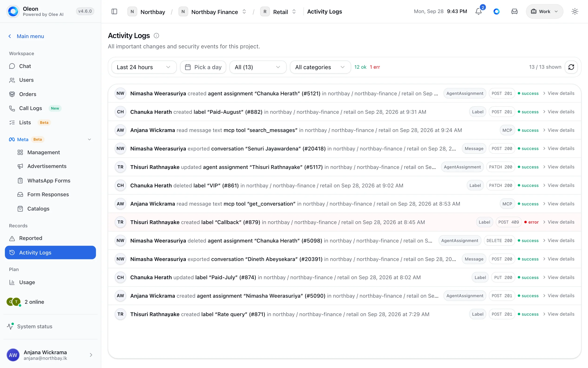Image resolution: width=588 pixels, height=368 pixels.
Task: Open the Last 24 hours dropdown
Action: click(x=144, y=67)
